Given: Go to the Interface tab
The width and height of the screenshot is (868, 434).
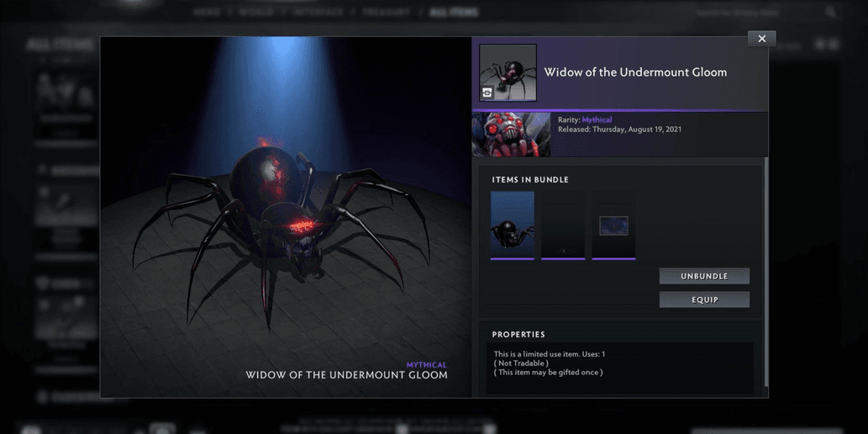Looking at the screenshot, I should [x=318, y=13].
